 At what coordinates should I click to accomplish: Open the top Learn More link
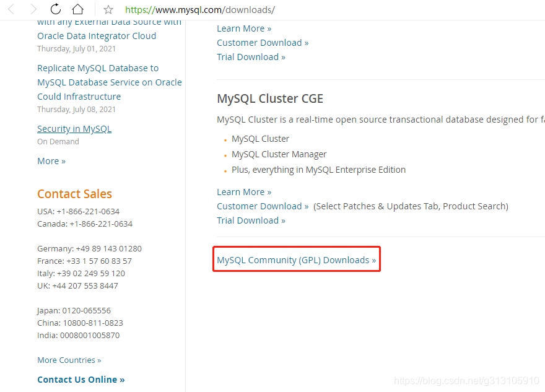tap(244, 28)
